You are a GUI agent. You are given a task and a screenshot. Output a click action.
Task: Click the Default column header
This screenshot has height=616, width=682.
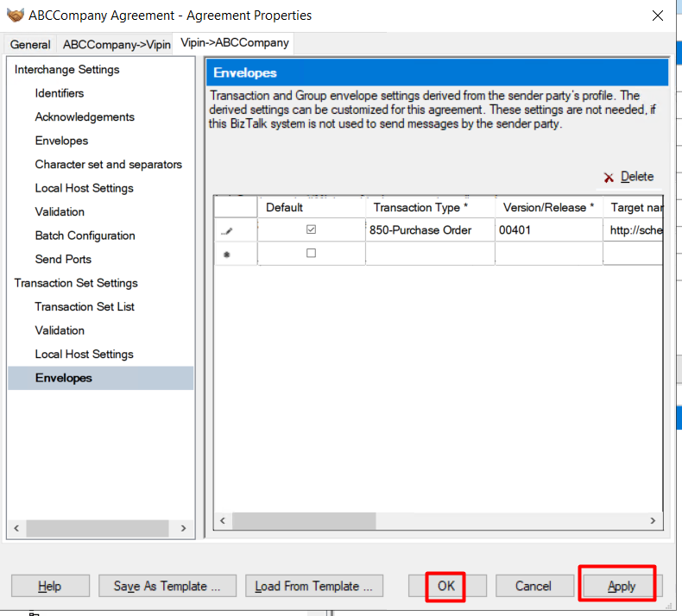(311, 207)
